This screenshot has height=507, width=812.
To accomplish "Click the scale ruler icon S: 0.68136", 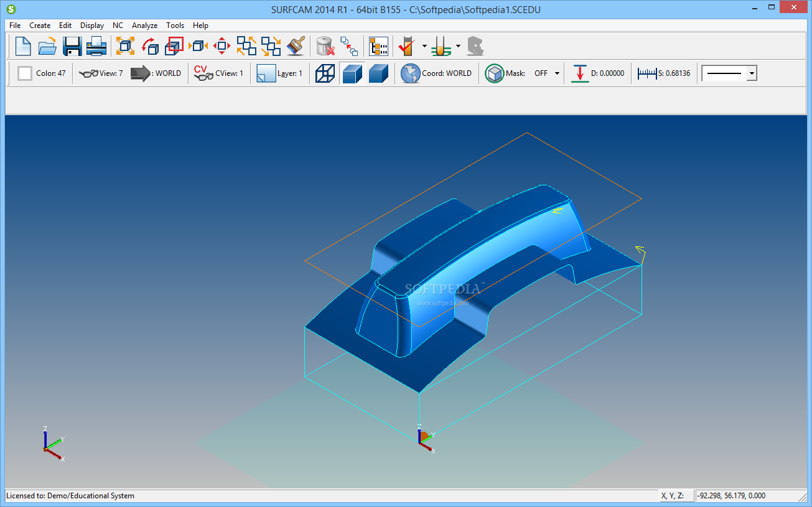I will (x=647, y=73).
